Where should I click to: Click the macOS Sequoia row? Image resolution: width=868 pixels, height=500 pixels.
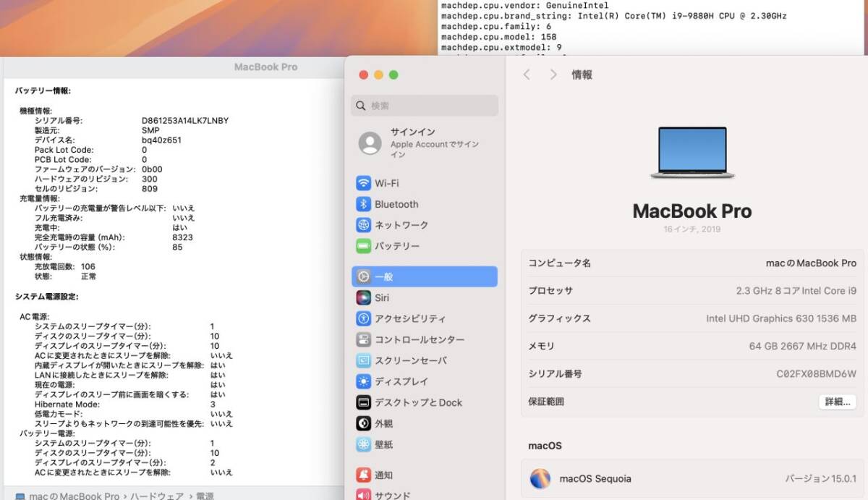click(693, 478)
